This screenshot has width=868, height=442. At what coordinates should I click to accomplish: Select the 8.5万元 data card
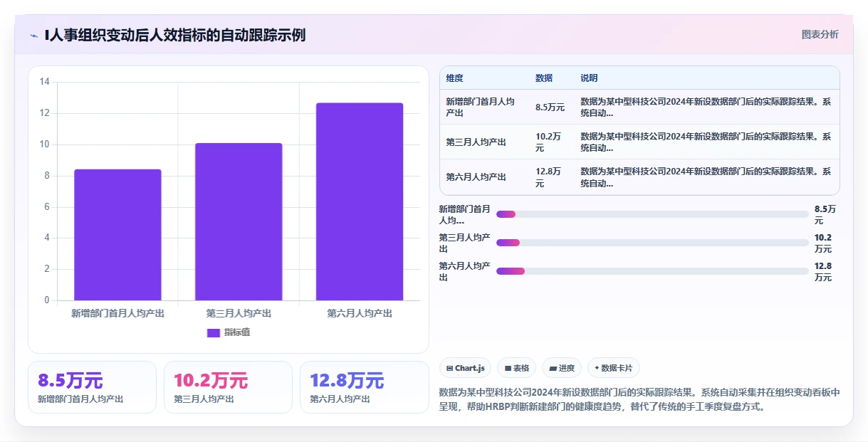[92, 387]
